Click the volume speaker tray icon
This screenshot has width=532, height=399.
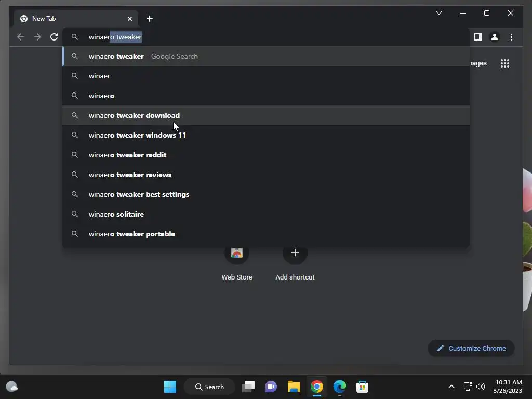[481, 387]
